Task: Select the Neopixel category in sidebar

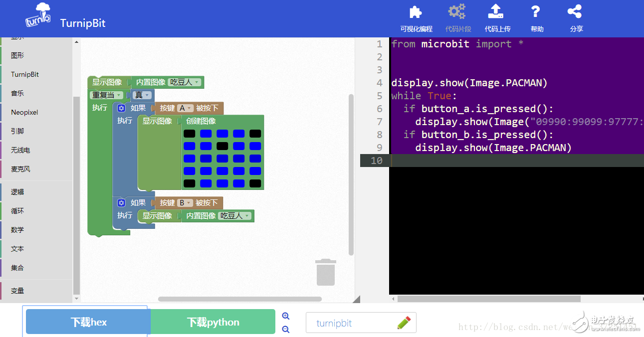Action: (x=24, y=112)
